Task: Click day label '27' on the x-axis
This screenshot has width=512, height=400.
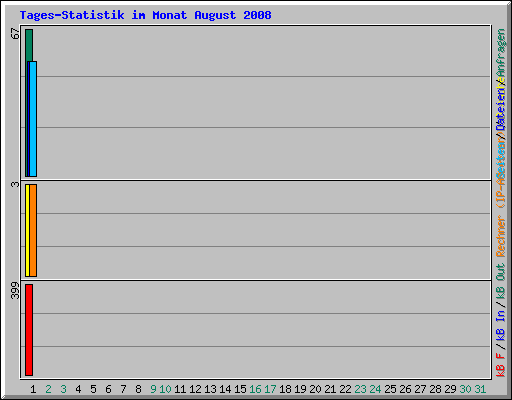Action: coord(420,389)
